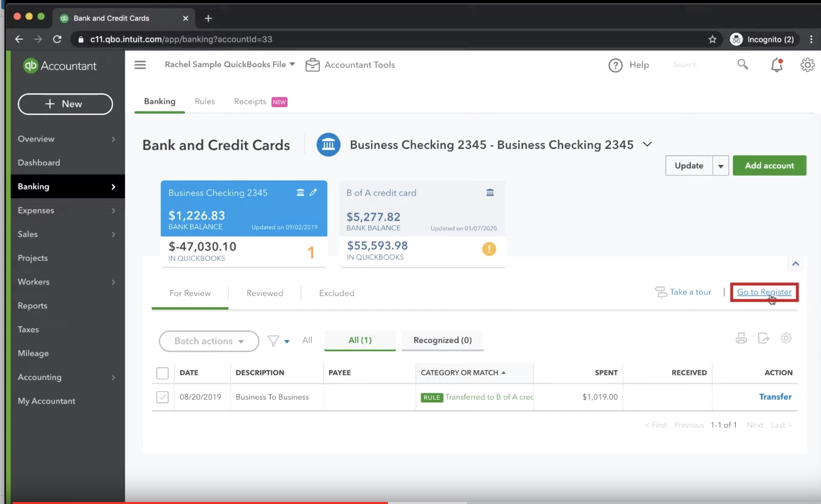Click the QuickBooks Accountant logo
The image size is (821, 504).
click(x=60, y=66)
